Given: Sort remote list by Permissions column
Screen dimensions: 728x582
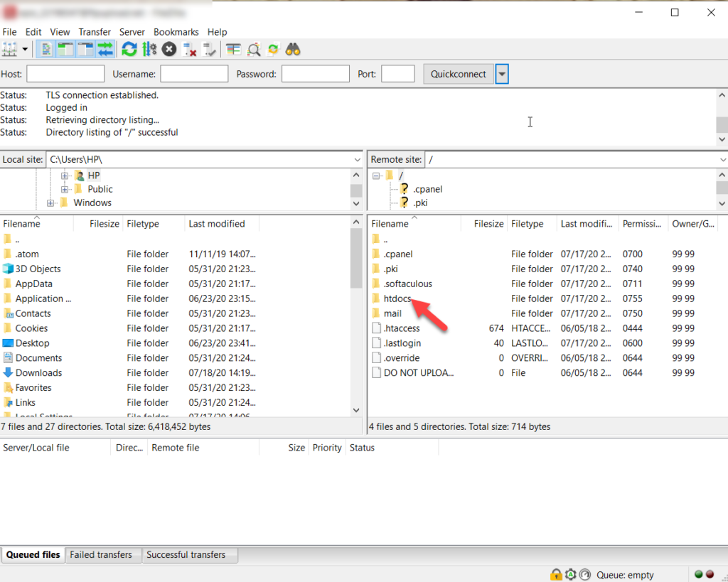Looking at the screenshot, I should [x=643, y=224].
